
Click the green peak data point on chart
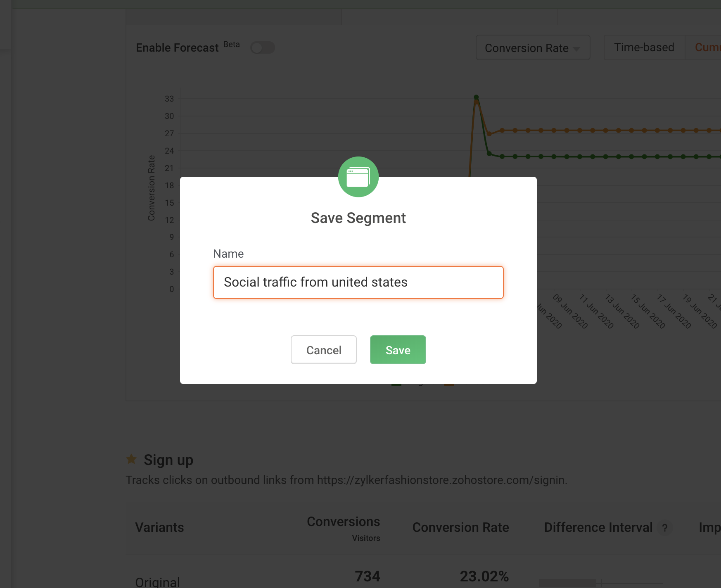tap(476, 97)
